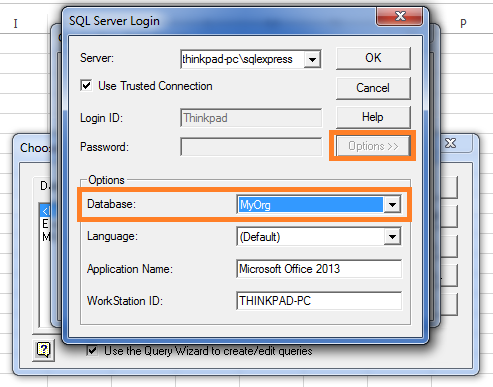Expand the Server dropdown arrow
The height and width of the screenshot is (387, 493).
312,60
